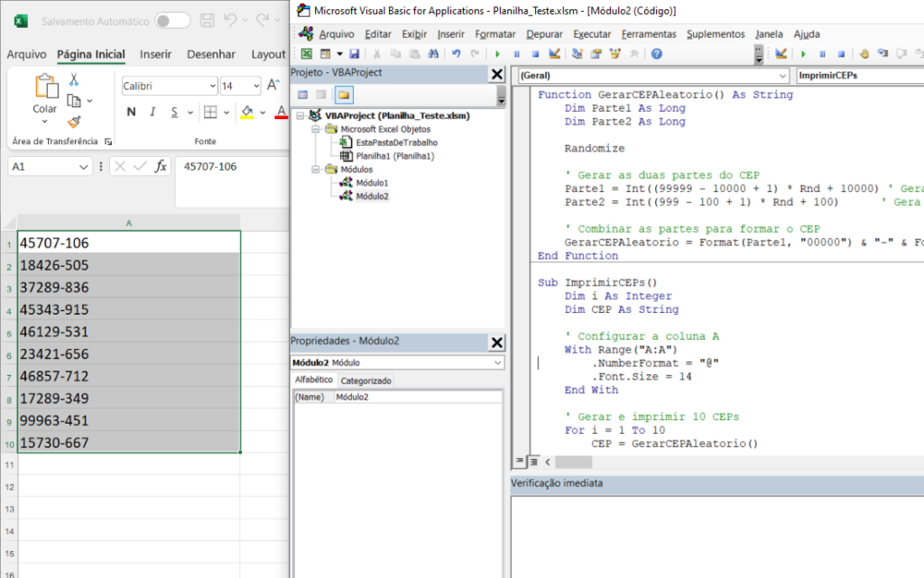
Task: Open the Depurar menu
Action: pos(544,34)
